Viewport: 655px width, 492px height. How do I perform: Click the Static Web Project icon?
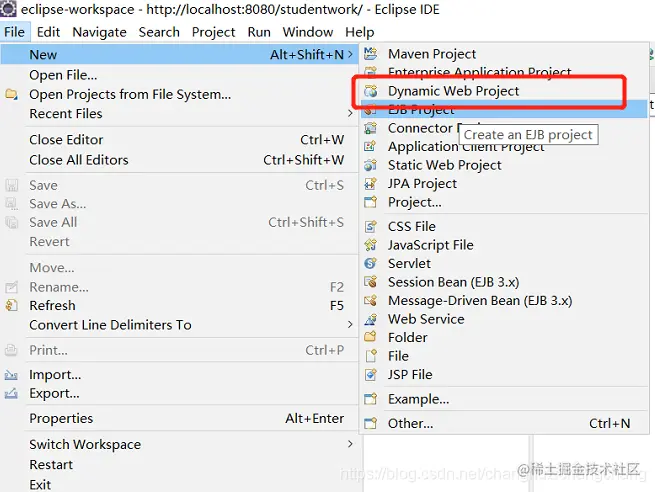click(371, 165)
